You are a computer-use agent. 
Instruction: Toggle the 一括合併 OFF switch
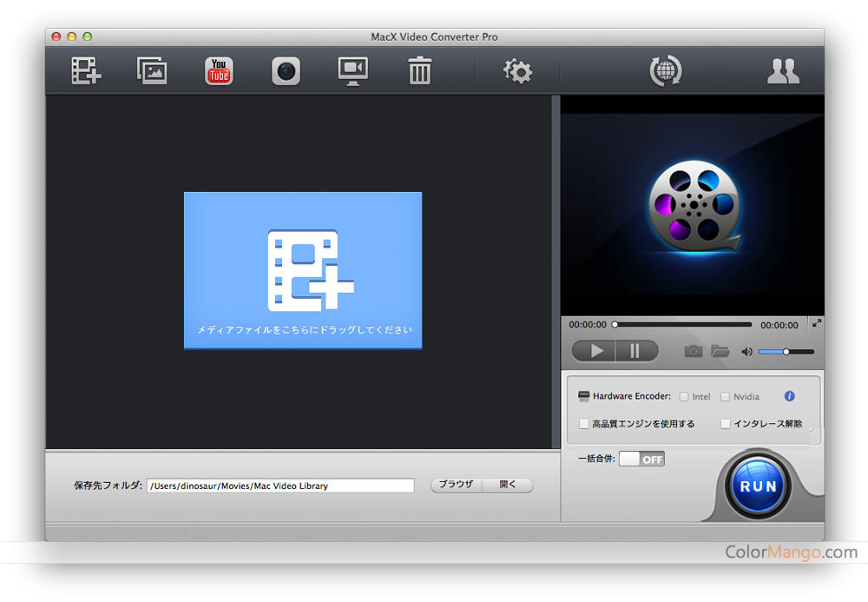(641, 460)
